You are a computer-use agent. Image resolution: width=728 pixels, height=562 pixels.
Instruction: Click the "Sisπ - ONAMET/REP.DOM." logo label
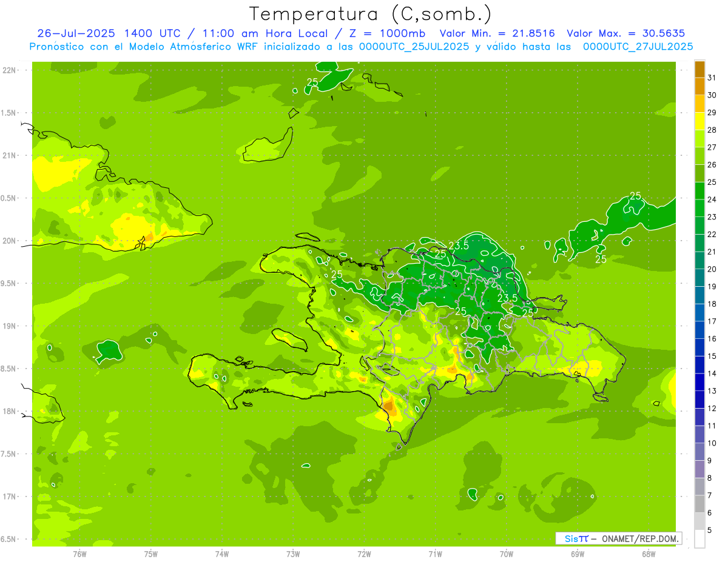click(619, 538)
